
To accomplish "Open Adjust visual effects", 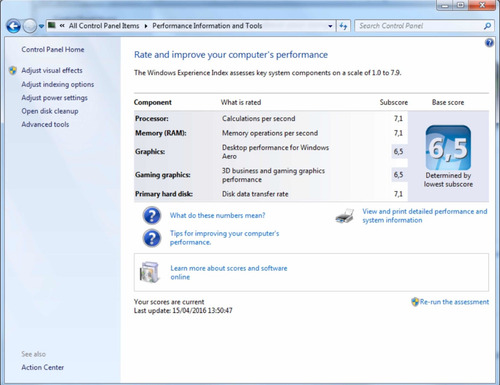I will 52,70.
